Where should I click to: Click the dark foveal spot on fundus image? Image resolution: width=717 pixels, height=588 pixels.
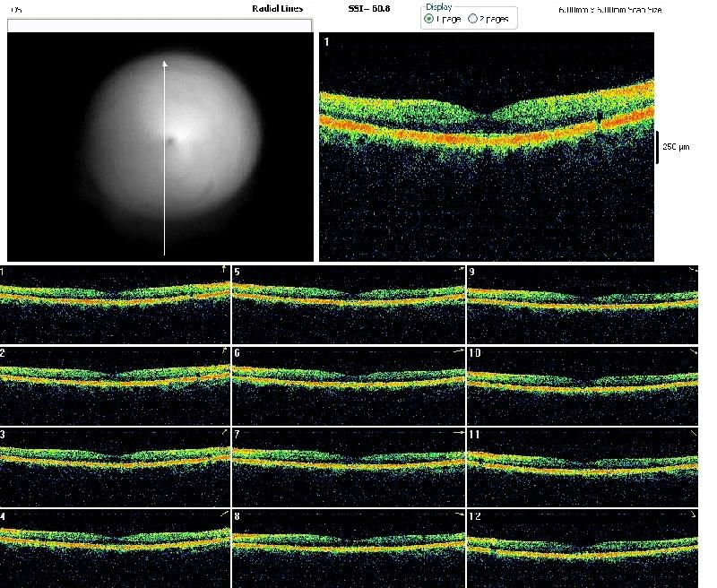170,142
